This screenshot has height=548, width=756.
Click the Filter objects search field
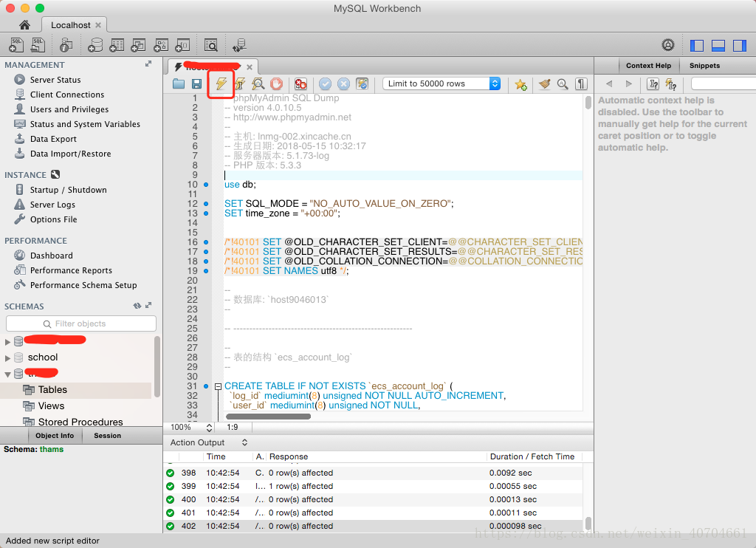pyautogui.click(x=81, y=323)
